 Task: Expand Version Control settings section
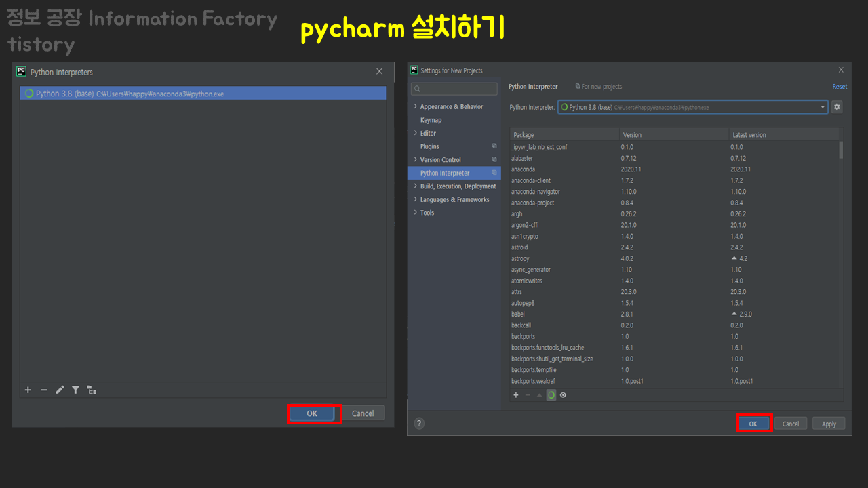[x=416, y=159]
